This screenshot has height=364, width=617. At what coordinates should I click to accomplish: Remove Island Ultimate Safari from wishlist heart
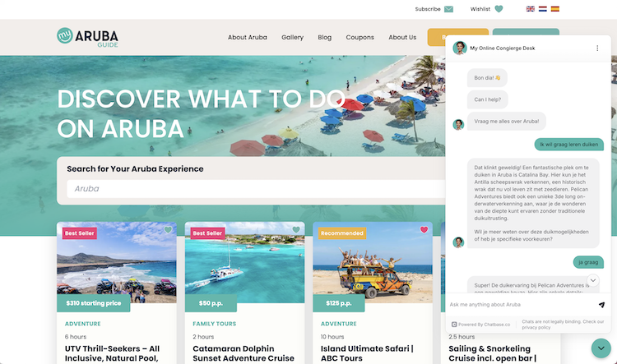[424, 229]
